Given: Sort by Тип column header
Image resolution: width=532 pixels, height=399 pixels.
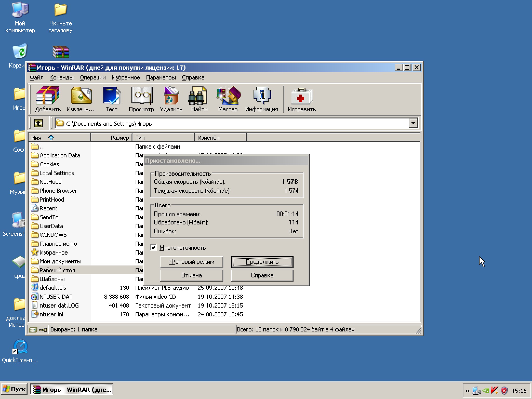Looking at the screenshot, I should [x=164, y=137].
